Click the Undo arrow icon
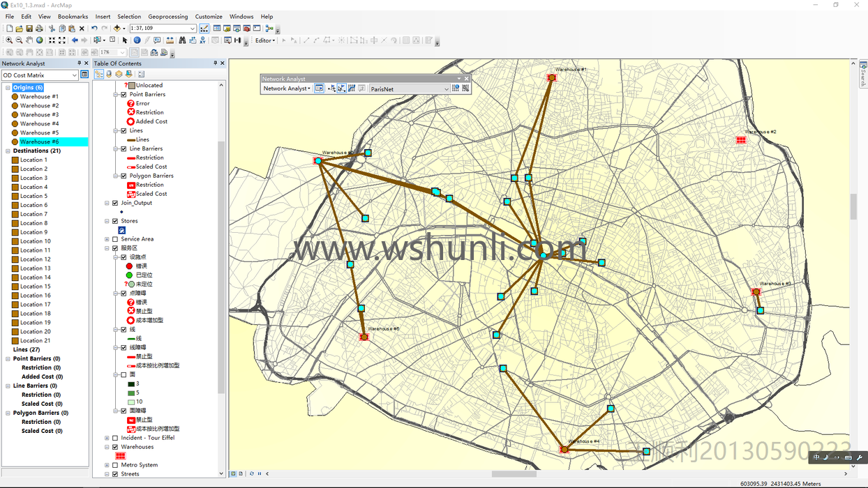 (94, 29)
